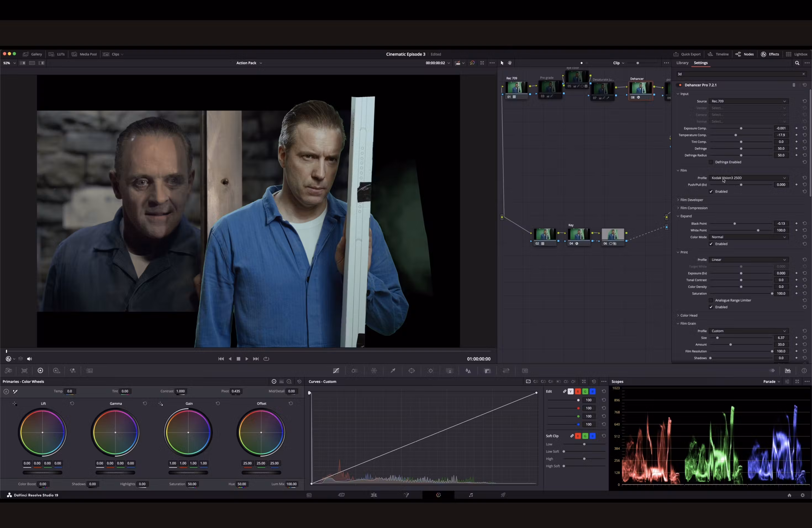
Task: Open the Media Pool panel
Action: tap(84, 54)
